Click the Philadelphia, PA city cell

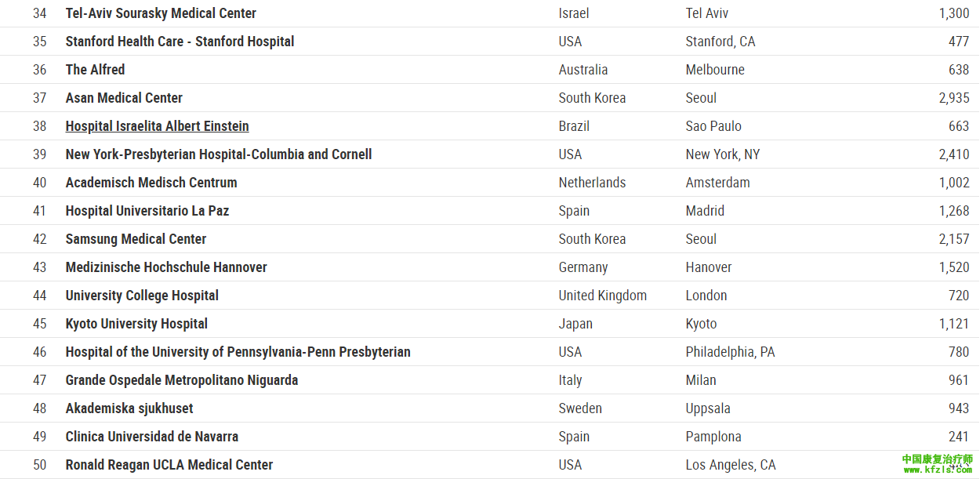(730, 352)
